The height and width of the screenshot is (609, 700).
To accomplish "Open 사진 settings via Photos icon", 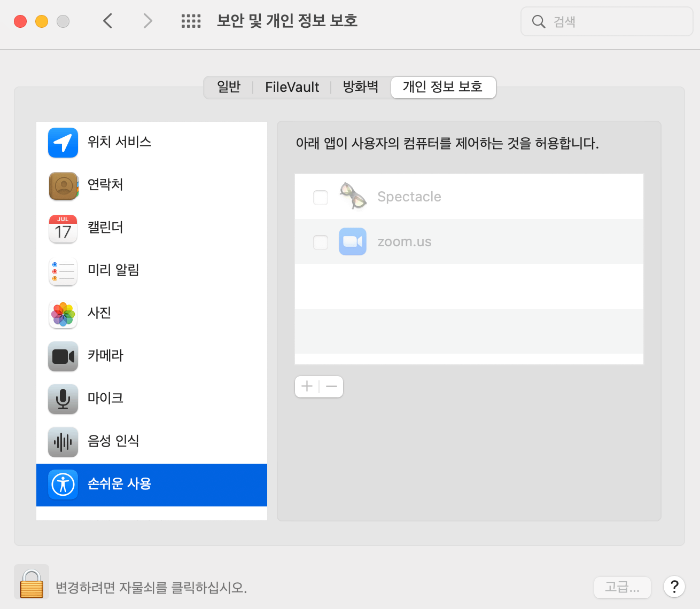I will pyautogui.click(x=63, y=314).
